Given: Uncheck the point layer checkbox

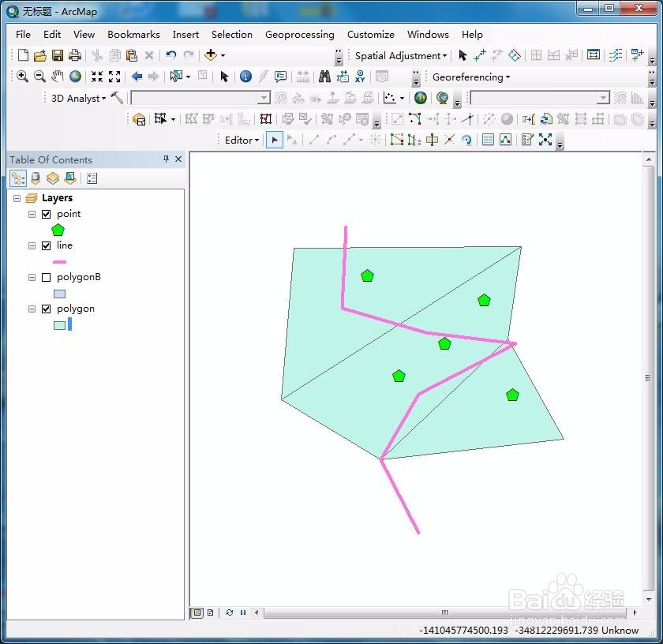Looking at the screenshot, I should (x=46, y=215).
